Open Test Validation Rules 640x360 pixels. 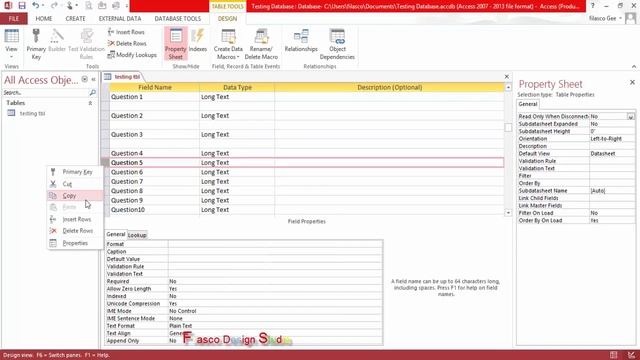pyautogui.click(x=87, y=44)
